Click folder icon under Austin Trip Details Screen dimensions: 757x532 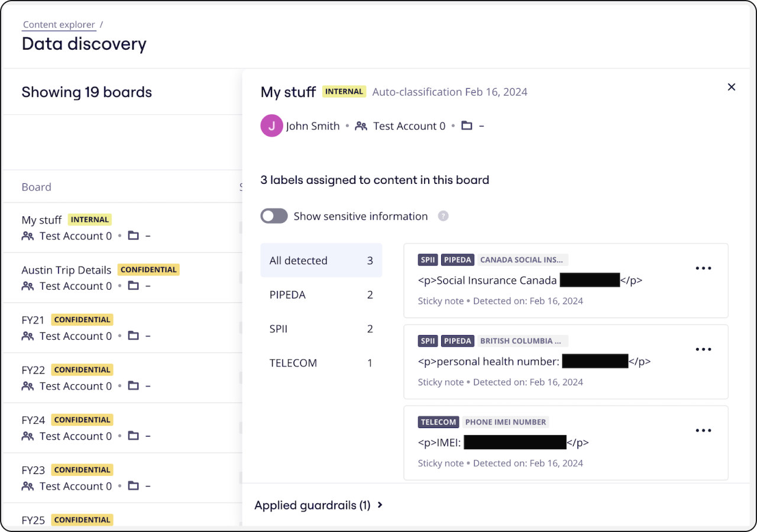(x=134, y=286)
